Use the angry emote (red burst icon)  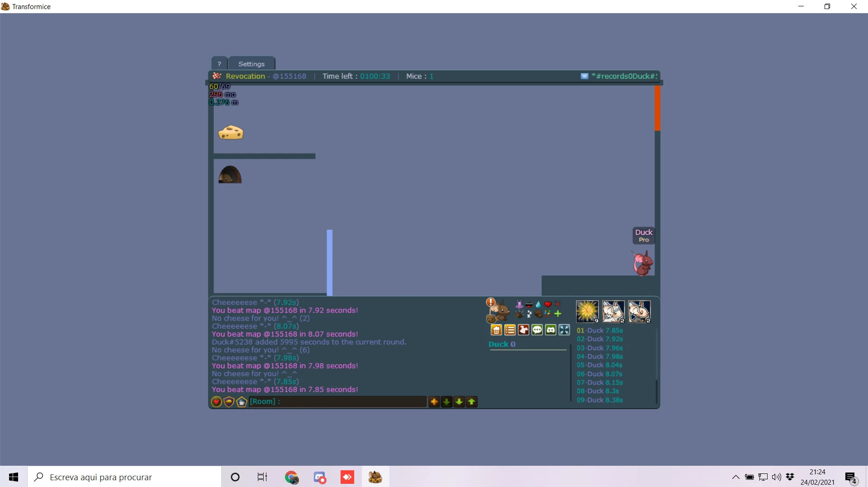coord(558,304)
